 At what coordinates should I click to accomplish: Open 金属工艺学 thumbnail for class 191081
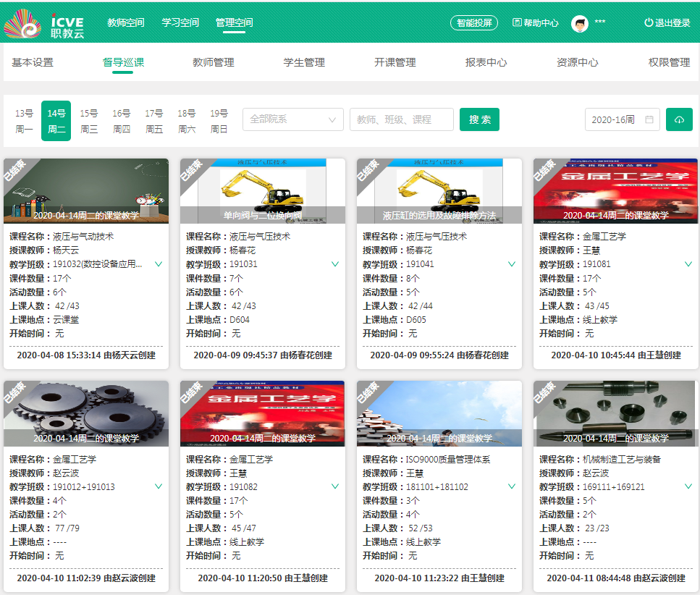point(615,191)
